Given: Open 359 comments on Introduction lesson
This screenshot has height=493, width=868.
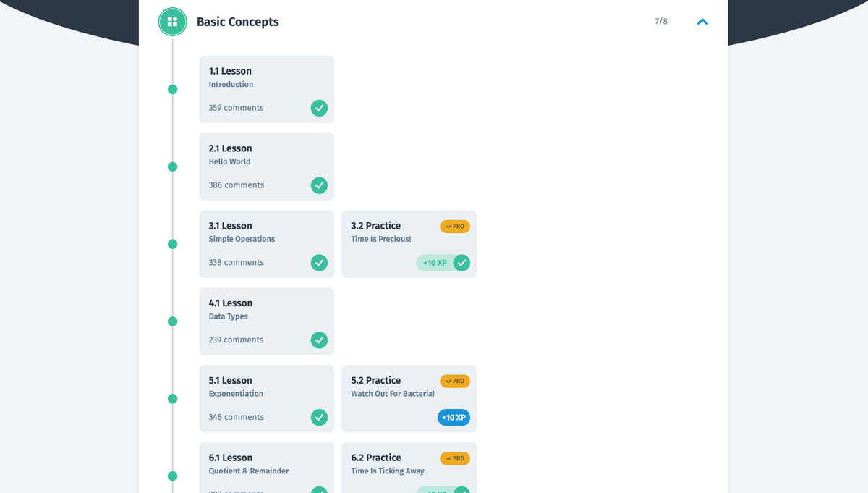Looking at the screenshot, I should tap(236, 108).
